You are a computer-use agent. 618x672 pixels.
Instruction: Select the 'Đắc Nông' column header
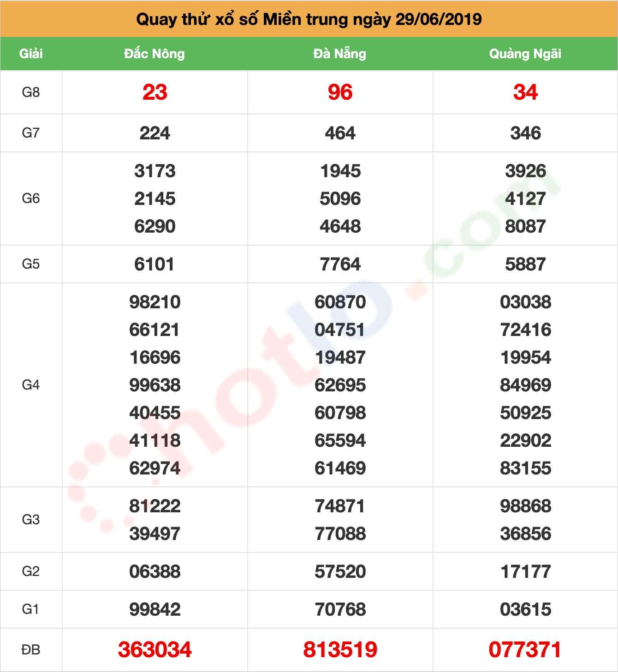154,54
